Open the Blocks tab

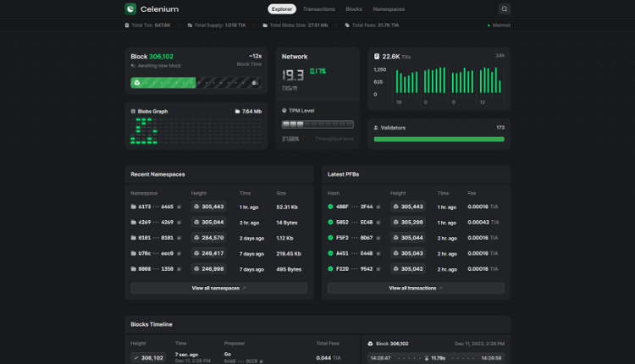(354, 9)
